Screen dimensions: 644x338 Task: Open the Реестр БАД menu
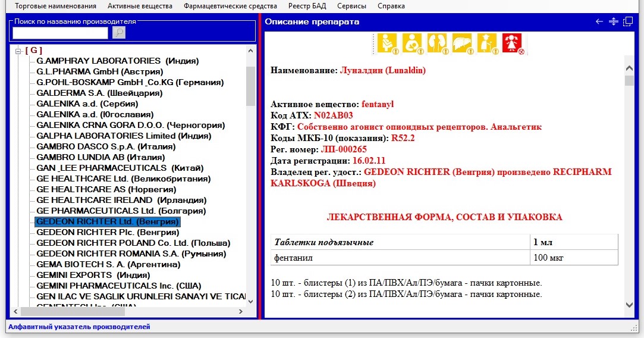307,6
